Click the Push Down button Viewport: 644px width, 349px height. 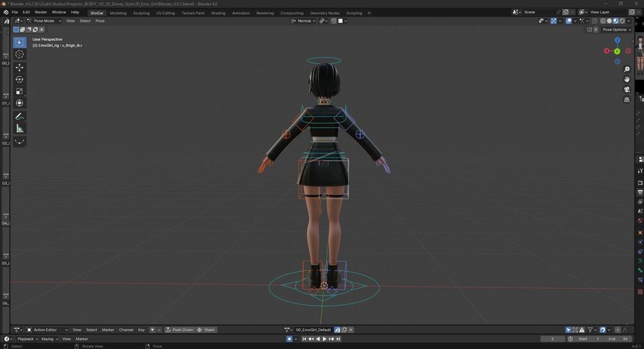pos(179,330)
